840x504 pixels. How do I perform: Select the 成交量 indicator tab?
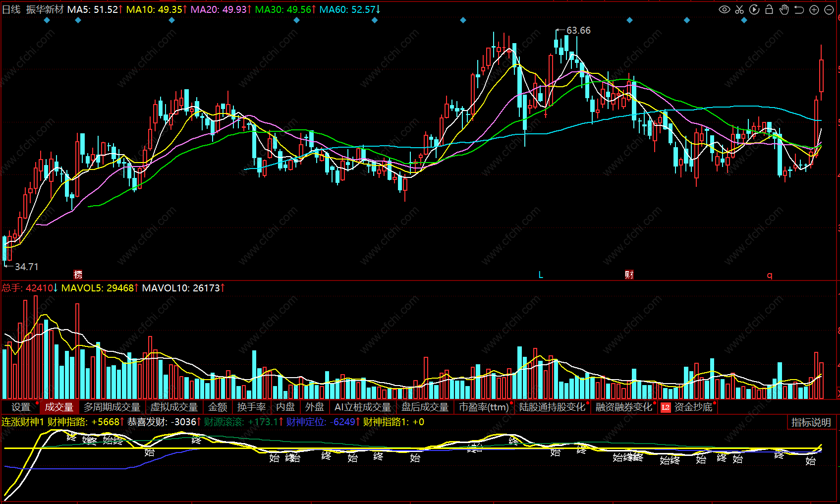tap(59, 407)
